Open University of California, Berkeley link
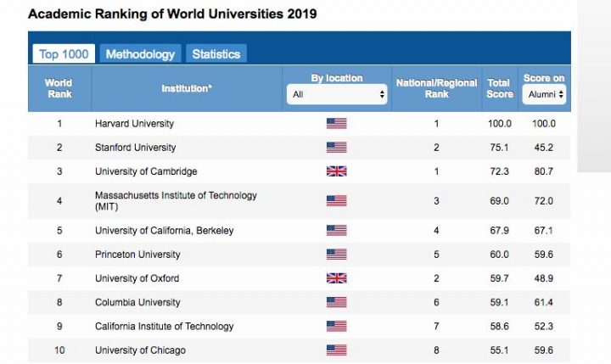This screenshot has width=611, height=364. (164, 230)
